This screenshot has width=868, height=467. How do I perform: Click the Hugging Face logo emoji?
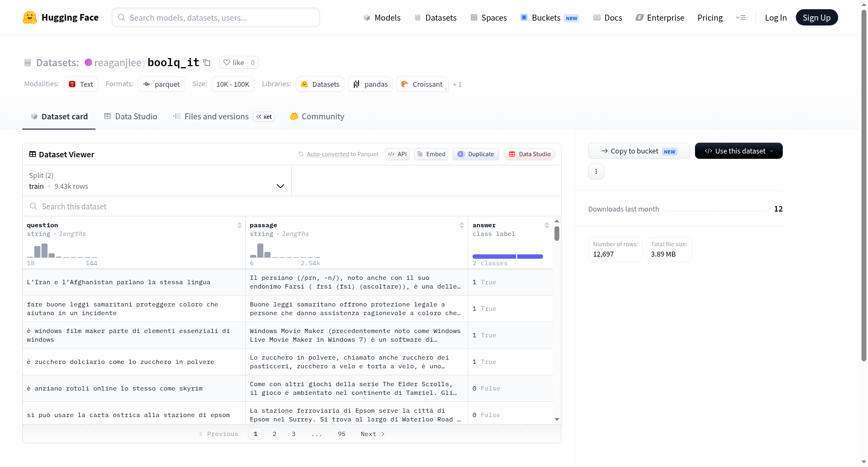pyautogui.click(x=30, y=17)
